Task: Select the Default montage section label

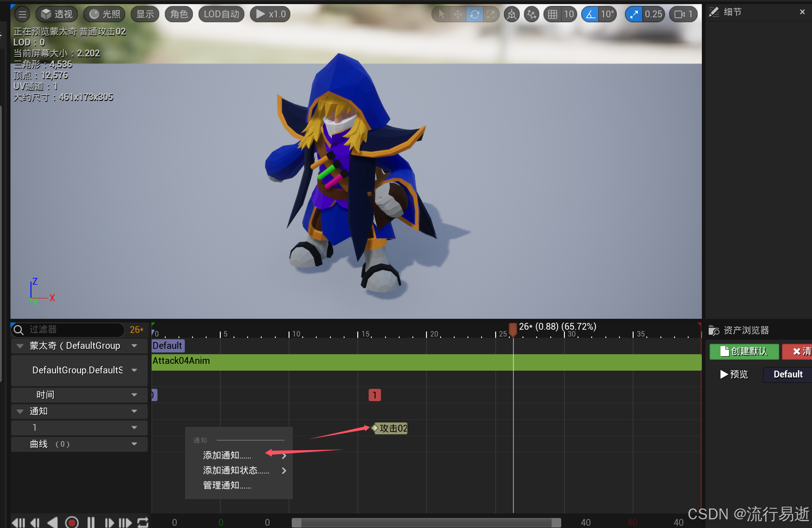Action: (x=168, y=346)
